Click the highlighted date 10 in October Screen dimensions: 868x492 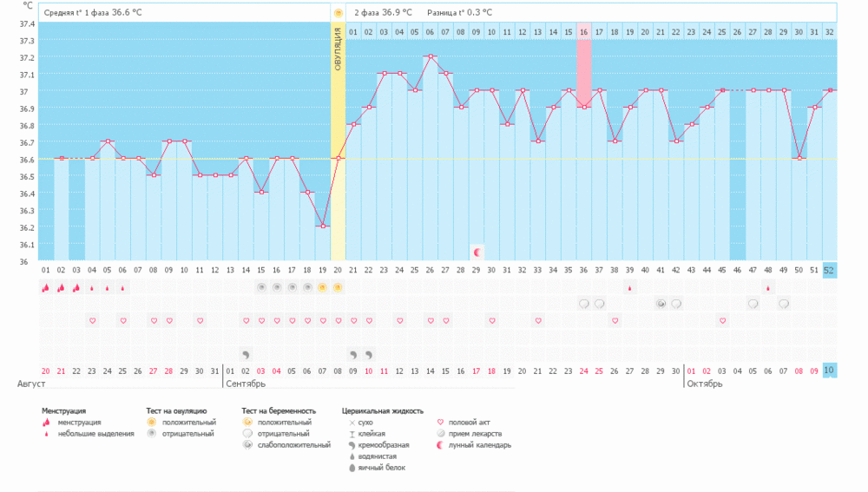[x=830, y=371]
